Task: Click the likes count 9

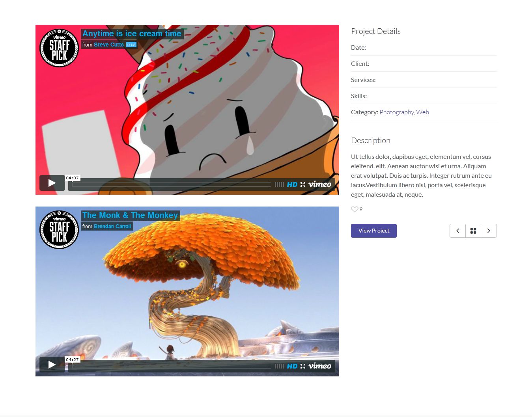Action: click(x=361, y=209)
